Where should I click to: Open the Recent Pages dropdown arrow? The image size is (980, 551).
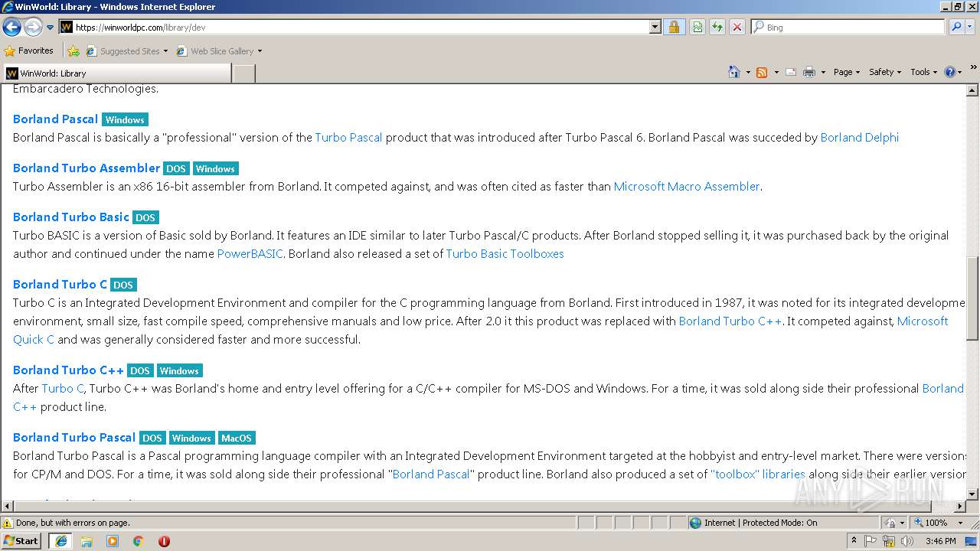click(51, 28)
